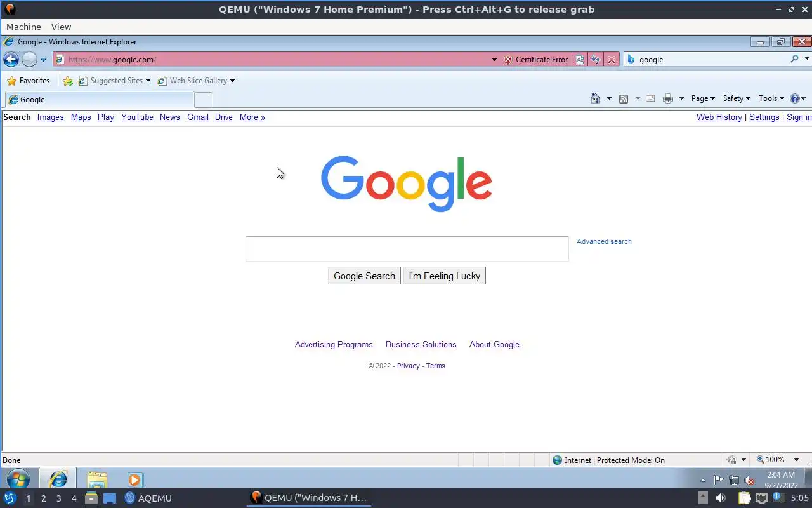Click the Help question mark icon

(x=795, y=98)
